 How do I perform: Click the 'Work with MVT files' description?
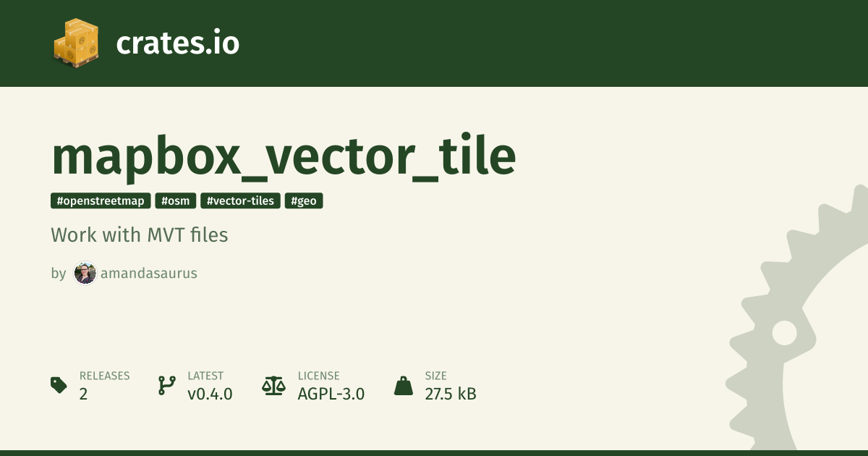(140, 235)
